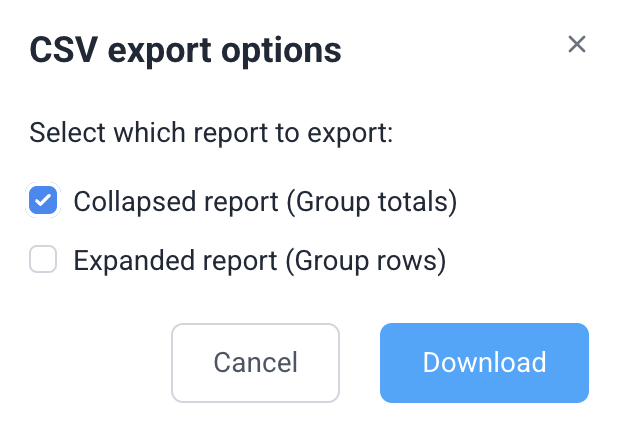This screenshot has height=430, width=618.
Task: Click the 'Select which report to export' text
Action: (211, 133)
